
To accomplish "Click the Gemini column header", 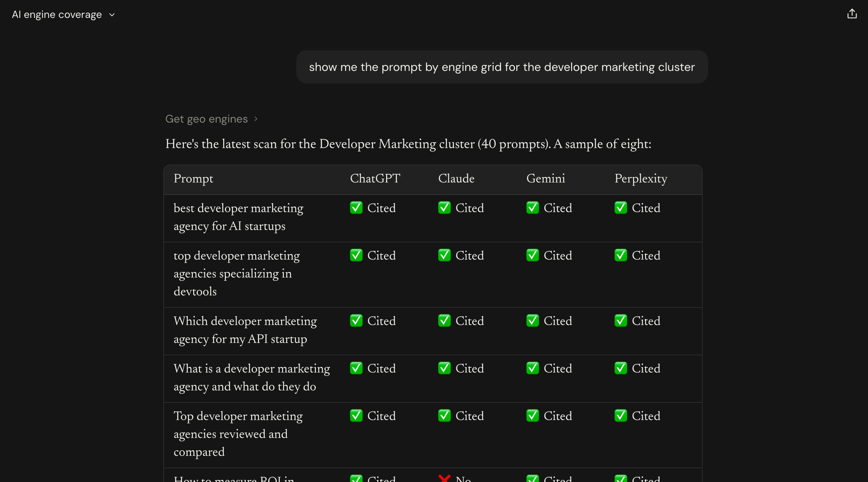I will point(546,178).
